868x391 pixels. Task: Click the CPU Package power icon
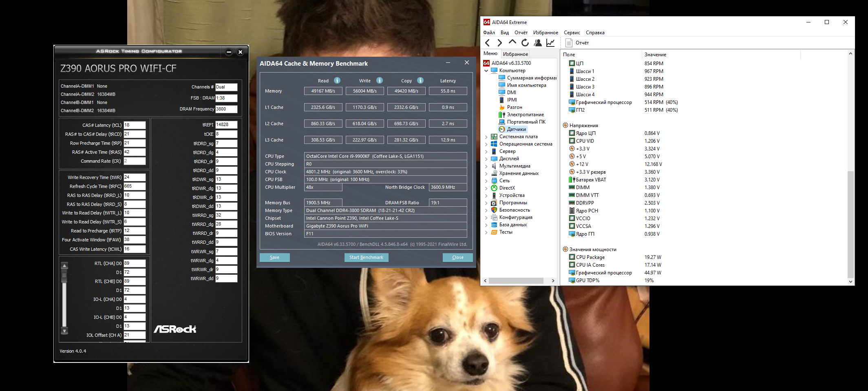pyautogui.click(x=572, y=257)
